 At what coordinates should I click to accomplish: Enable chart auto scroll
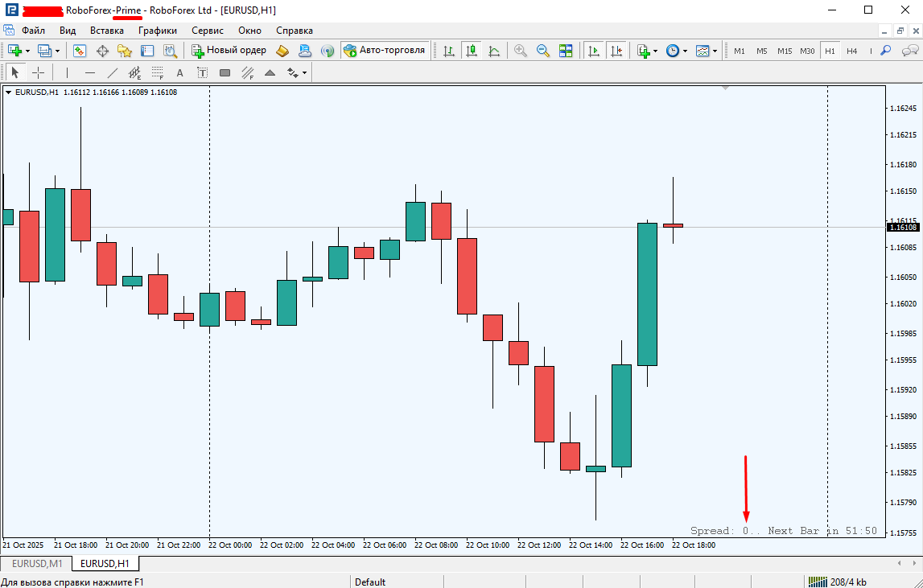point(594,50)
